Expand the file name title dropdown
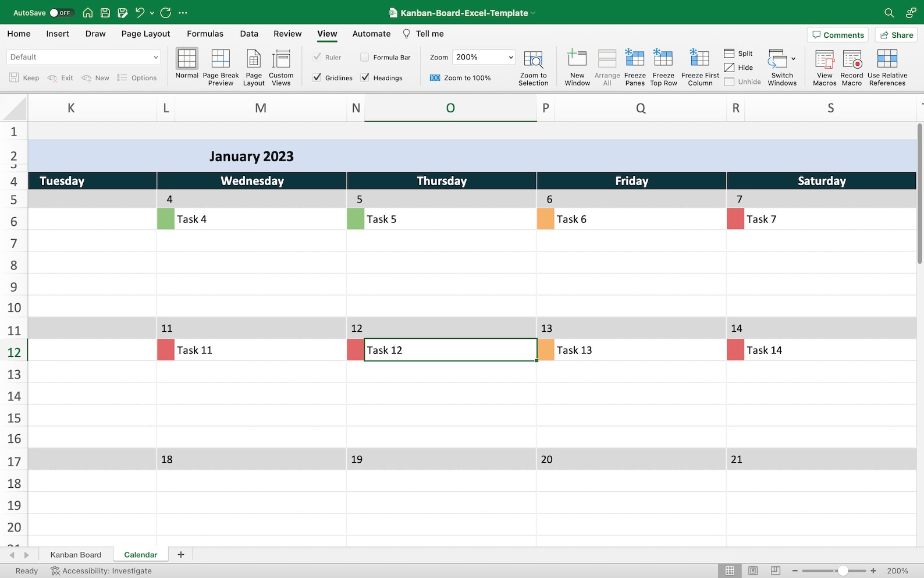Image resolution: width=924 pixels, height=578 pixels. (533, 13)
